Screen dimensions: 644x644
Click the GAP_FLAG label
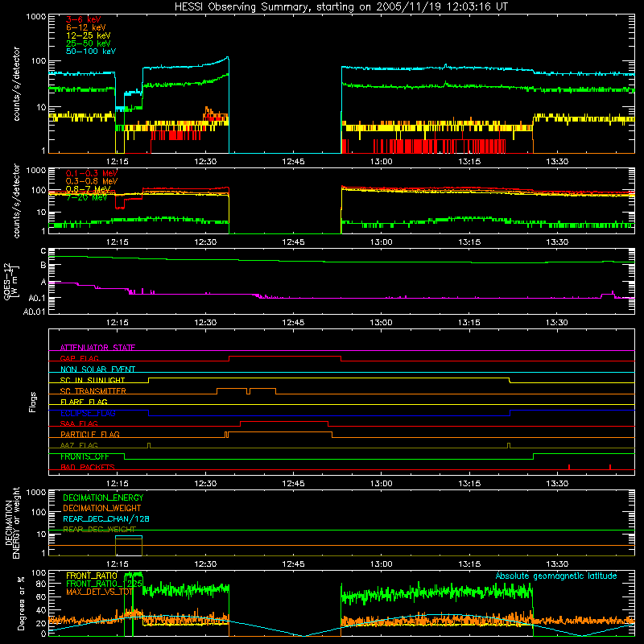click(79, 358)
